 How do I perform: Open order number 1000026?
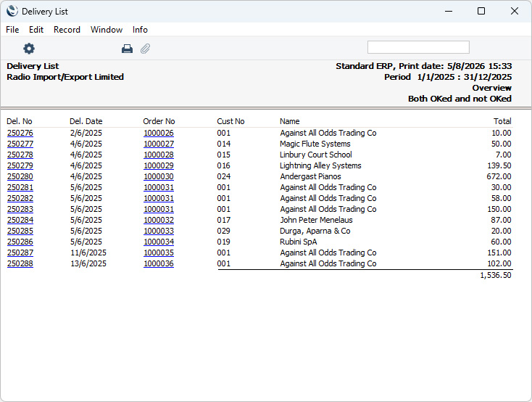click(x=159, y=133)
